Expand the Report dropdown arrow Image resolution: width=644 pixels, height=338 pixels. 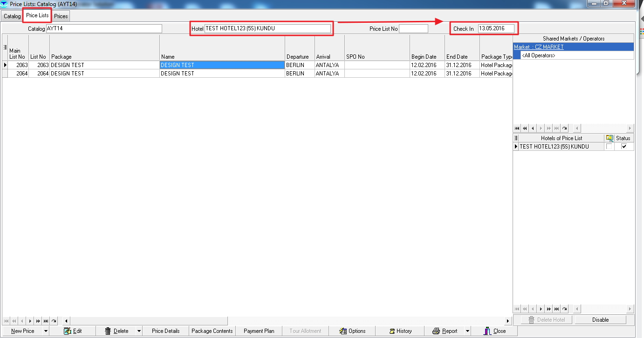[x=467, y=331]
